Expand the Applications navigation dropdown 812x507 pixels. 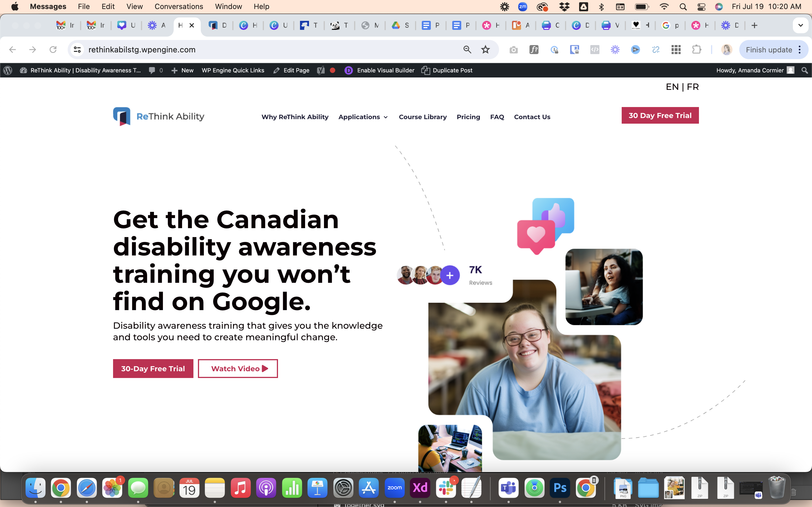pos(363,117)
